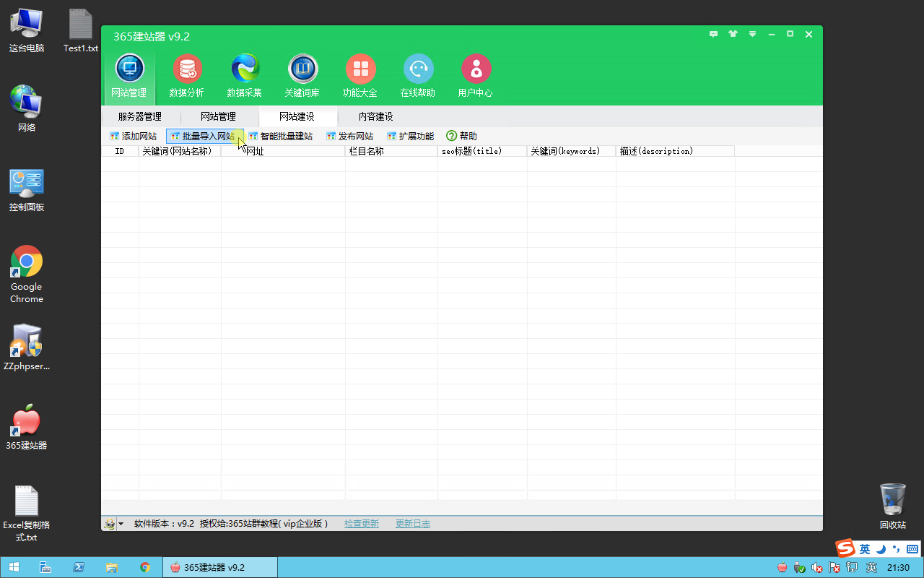Click the ID column header

(120, 151)
